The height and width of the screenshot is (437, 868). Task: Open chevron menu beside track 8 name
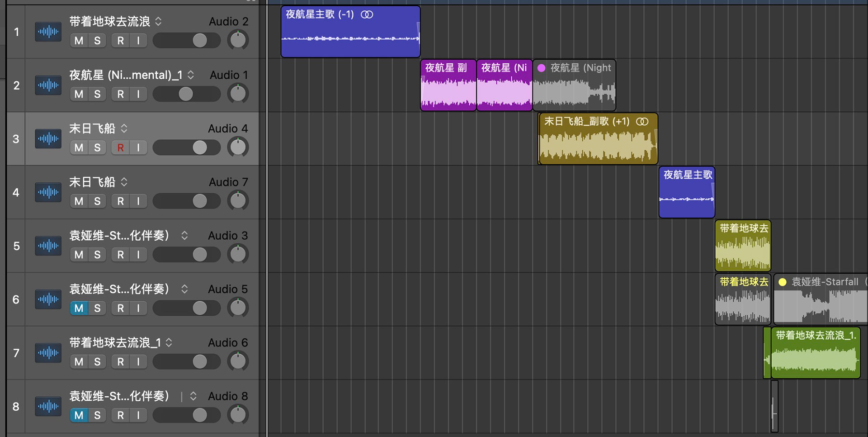193,396
